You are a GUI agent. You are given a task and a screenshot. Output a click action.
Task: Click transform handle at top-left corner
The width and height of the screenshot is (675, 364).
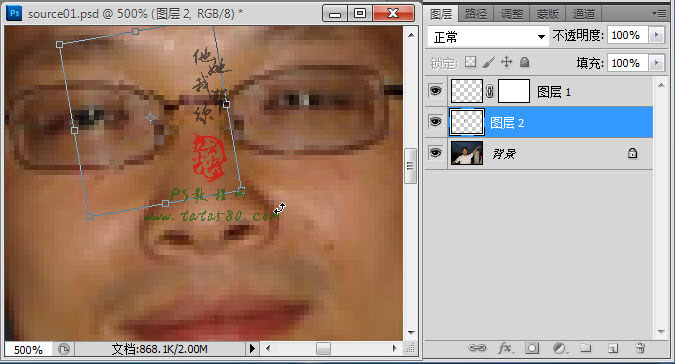point(59,44)
